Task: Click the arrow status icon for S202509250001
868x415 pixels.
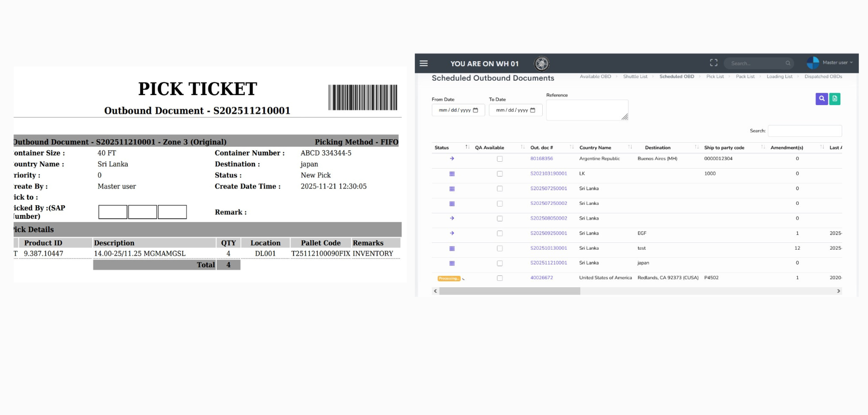Action: coord(452,233)
